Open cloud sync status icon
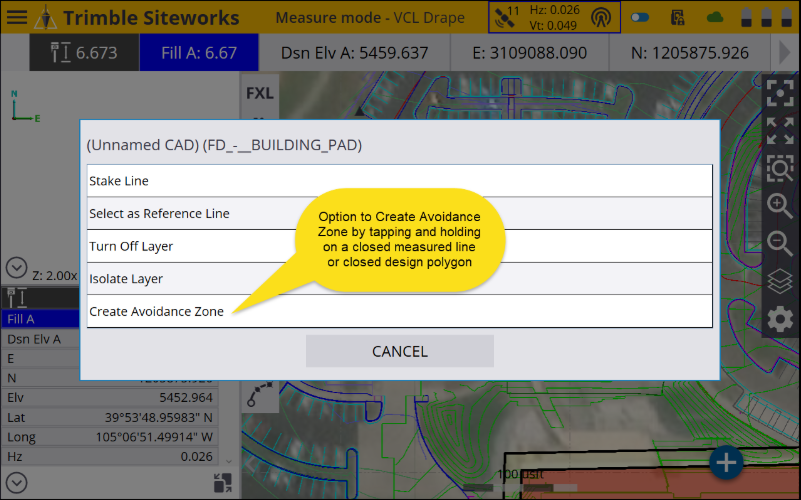The width and height of the screenshot is (801, 500). tap(715, 18)
